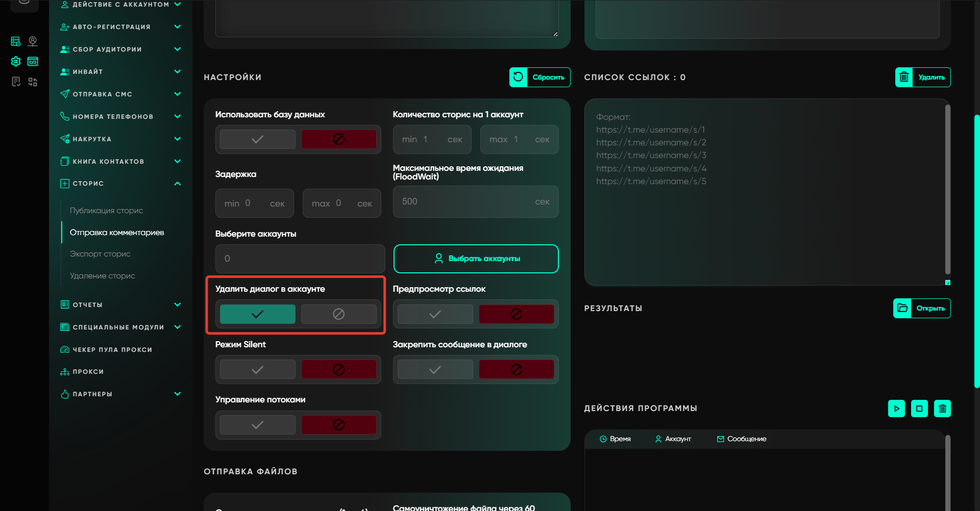The image size is (980, 511).
Task: Click the gear settings icon in left rail
Action: coord(16,62)
